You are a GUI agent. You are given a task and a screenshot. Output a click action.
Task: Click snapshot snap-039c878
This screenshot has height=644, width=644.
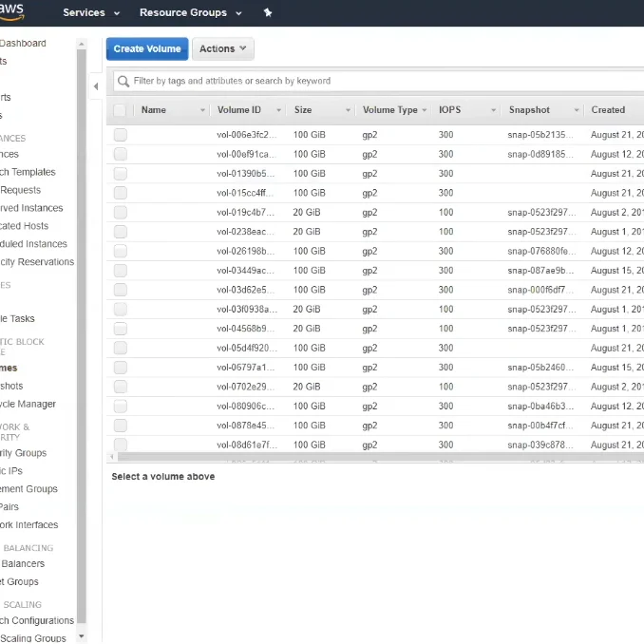click(x=540, y=445)
